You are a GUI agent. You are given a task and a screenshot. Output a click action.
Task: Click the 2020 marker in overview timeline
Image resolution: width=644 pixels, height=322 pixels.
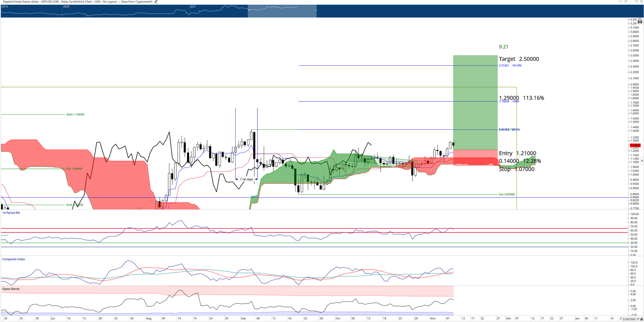point(66,7)
